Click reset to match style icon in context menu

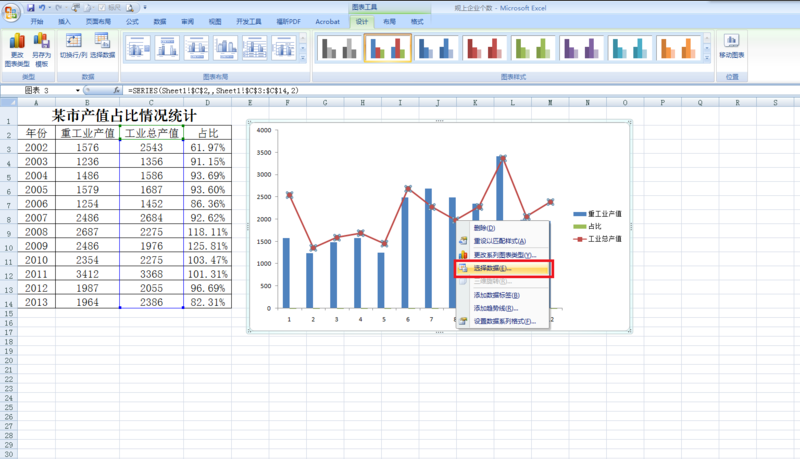(x=463, y=241)
